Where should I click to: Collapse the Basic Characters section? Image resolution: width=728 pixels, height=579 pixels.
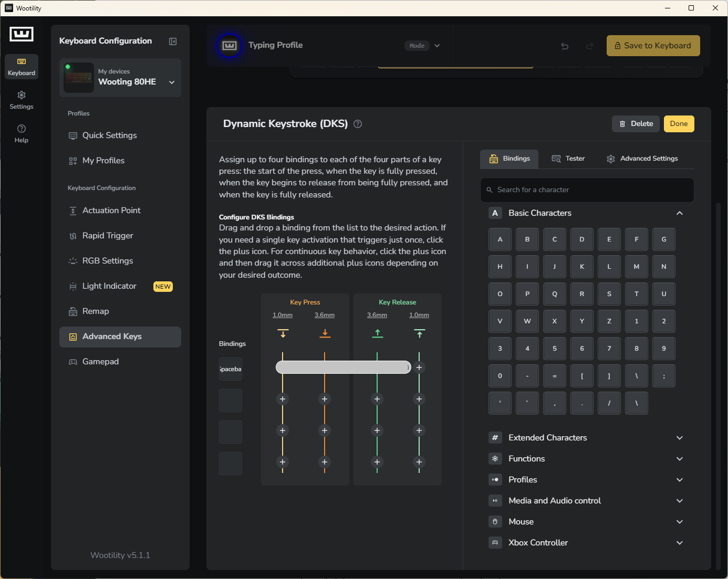(679, 213)
